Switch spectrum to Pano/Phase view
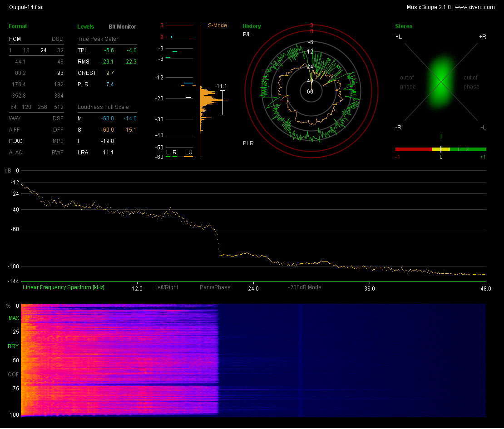The image size is (504, 429). click(x=215, y=287)
